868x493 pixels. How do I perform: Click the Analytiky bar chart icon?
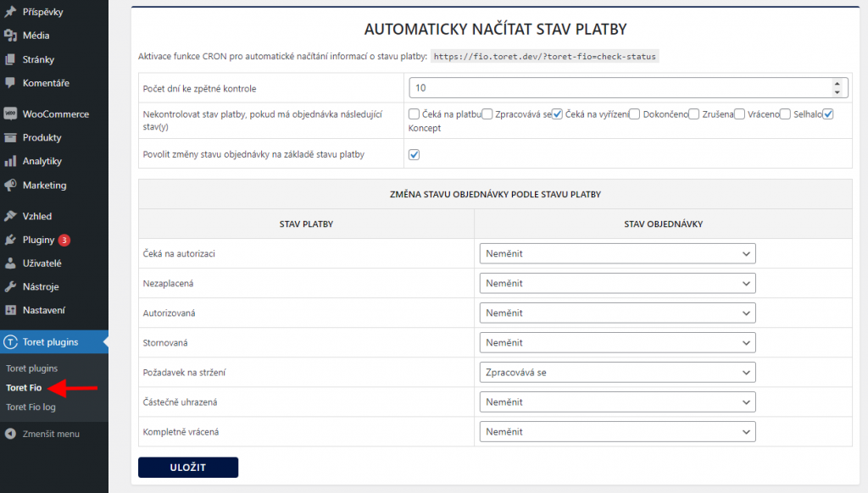[x=10, y=161]
